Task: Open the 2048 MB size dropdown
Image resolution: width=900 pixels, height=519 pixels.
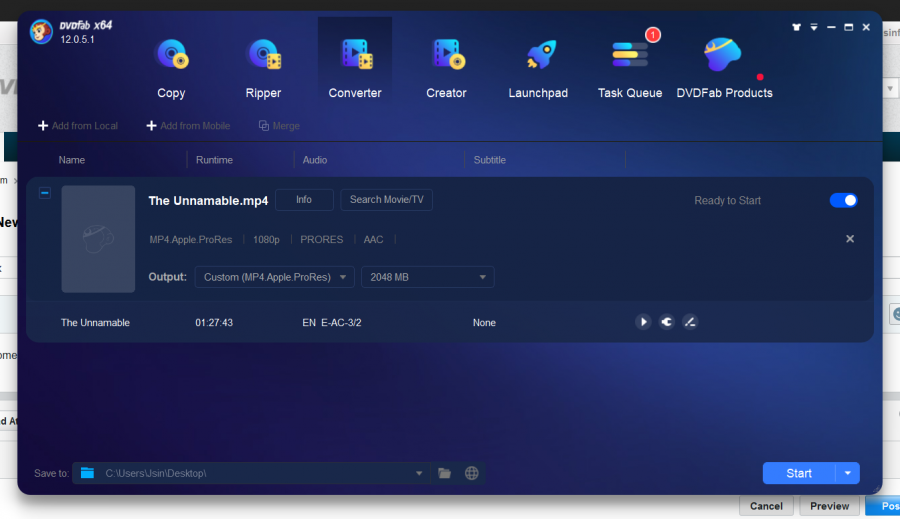Action: [428, 277]
